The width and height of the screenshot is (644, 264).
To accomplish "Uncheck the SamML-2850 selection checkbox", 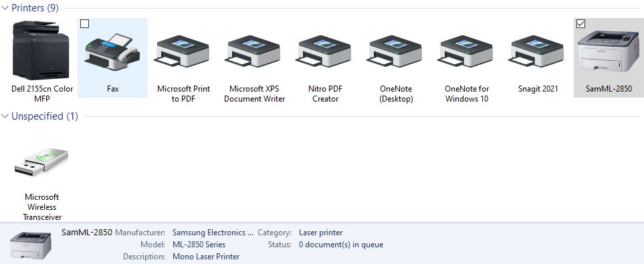I will 580,24.
